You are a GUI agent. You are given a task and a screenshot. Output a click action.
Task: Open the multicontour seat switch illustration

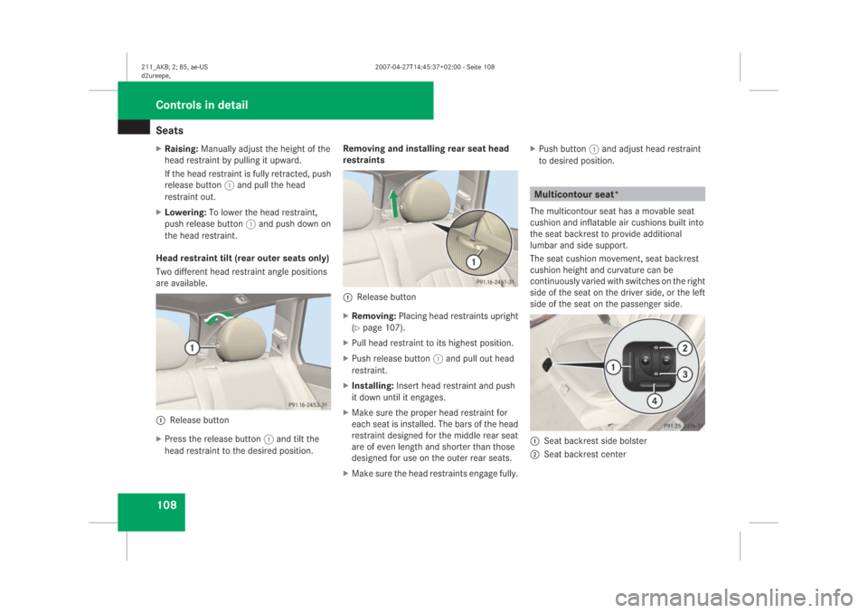pyautogui.click(x=618, y=373)
